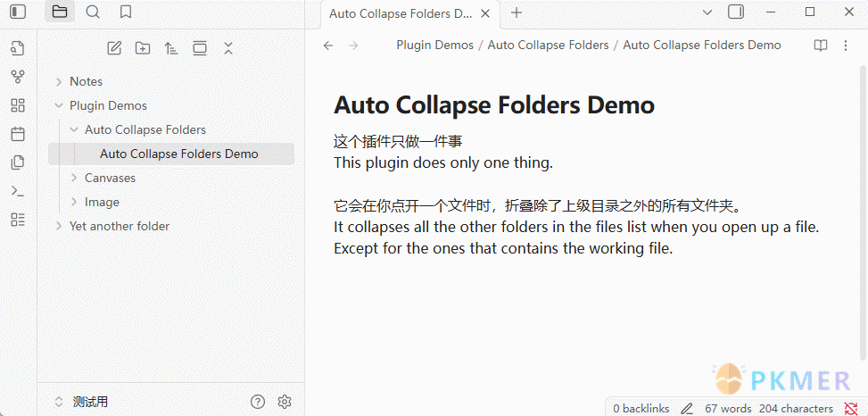Open a new tab with plus
The height and width of the screenshot is (416, 868).
coord(516,12)
